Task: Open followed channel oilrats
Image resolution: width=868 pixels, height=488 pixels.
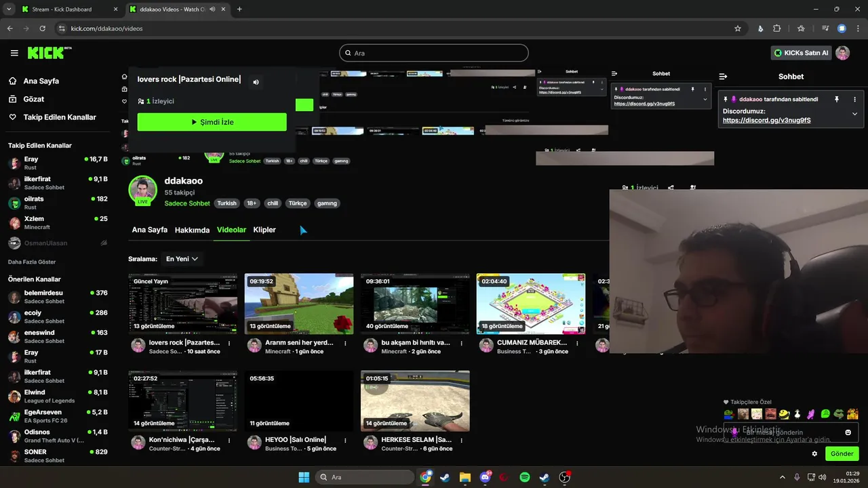Action: 58,203
